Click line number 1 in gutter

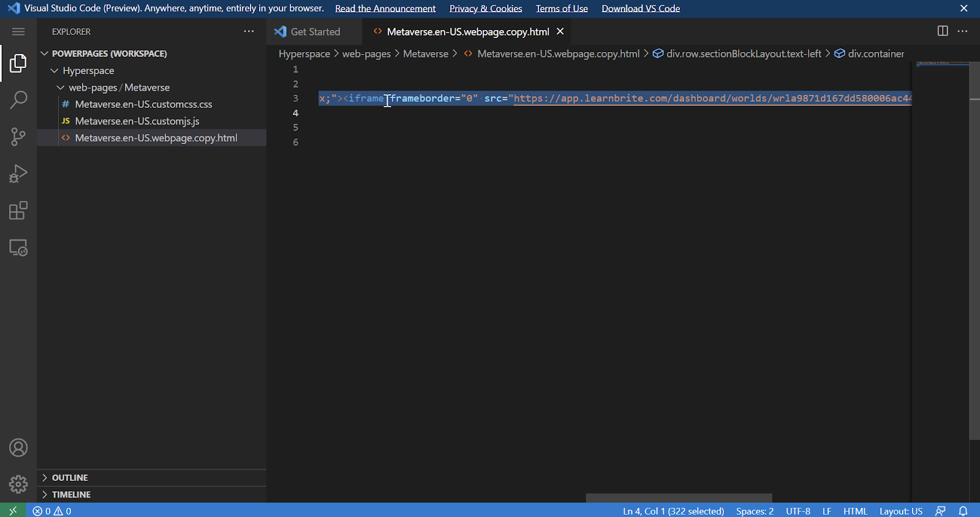coord(295,69)
